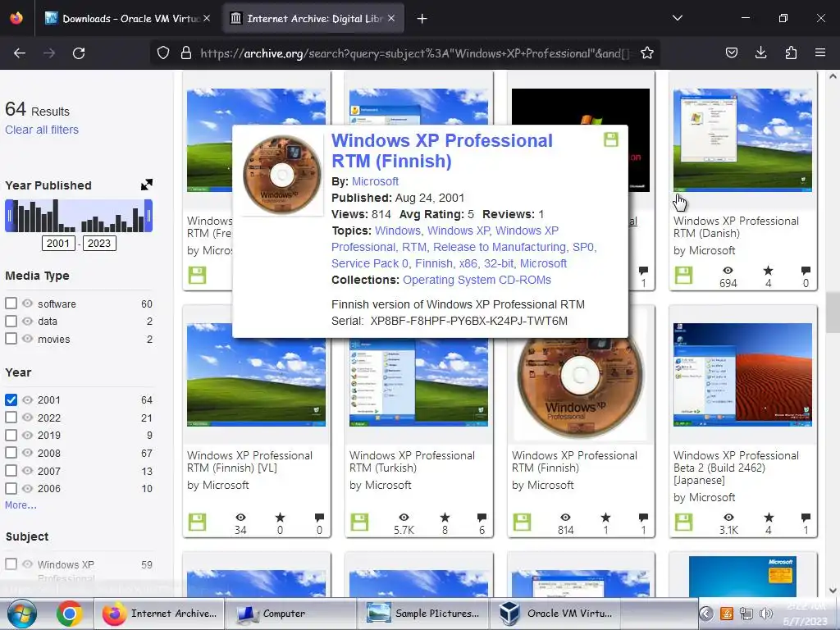Open the Firefox downloads panel
Image resolution: width=840 pixels, height=630 pixels.
pos(760,52)
